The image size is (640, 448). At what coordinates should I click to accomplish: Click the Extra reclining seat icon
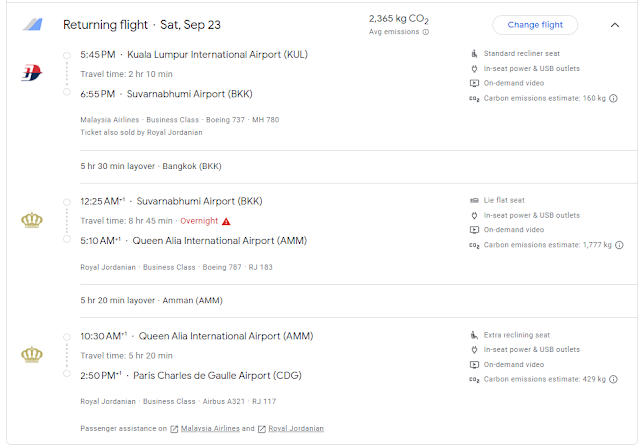click(x=474, y=334)
